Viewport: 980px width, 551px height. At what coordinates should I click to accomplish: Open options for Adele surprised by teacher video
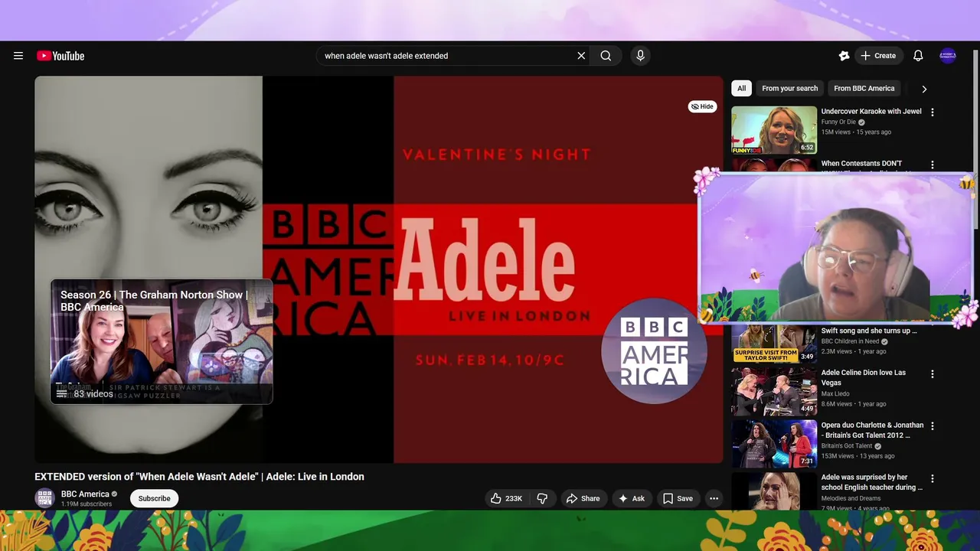933,479
